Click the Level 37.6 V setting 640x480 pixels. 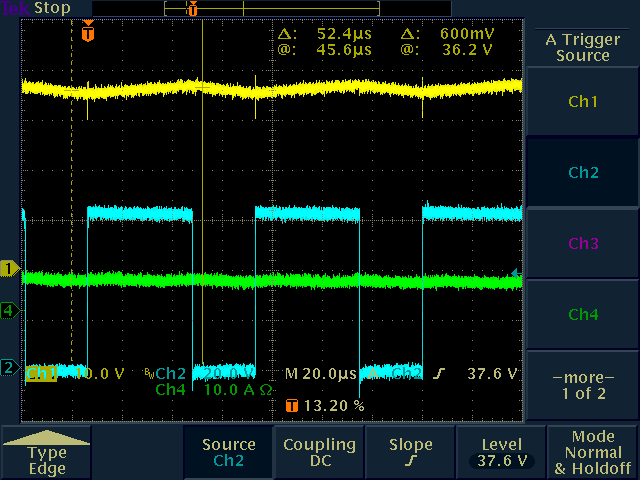[x=500, y=452]
